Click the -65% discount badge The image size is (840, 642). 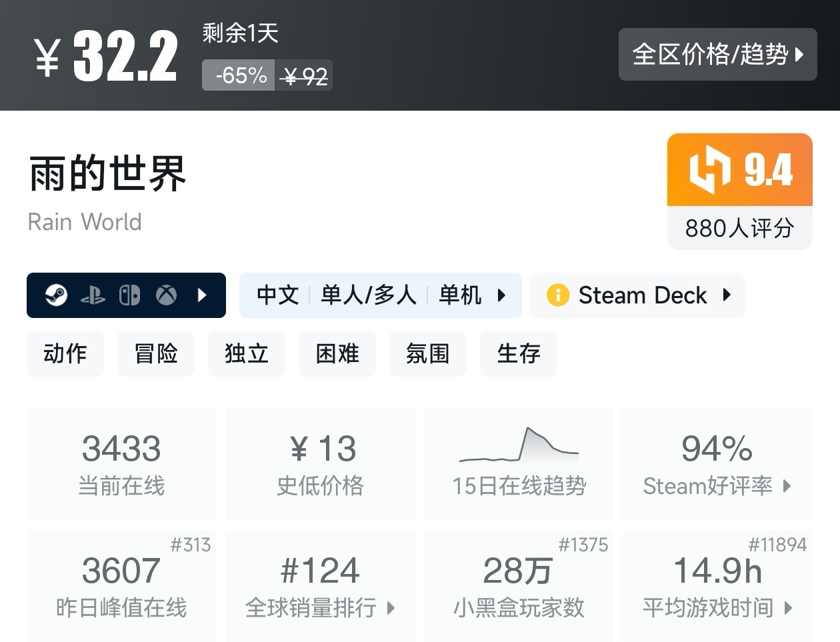point(238,75)
